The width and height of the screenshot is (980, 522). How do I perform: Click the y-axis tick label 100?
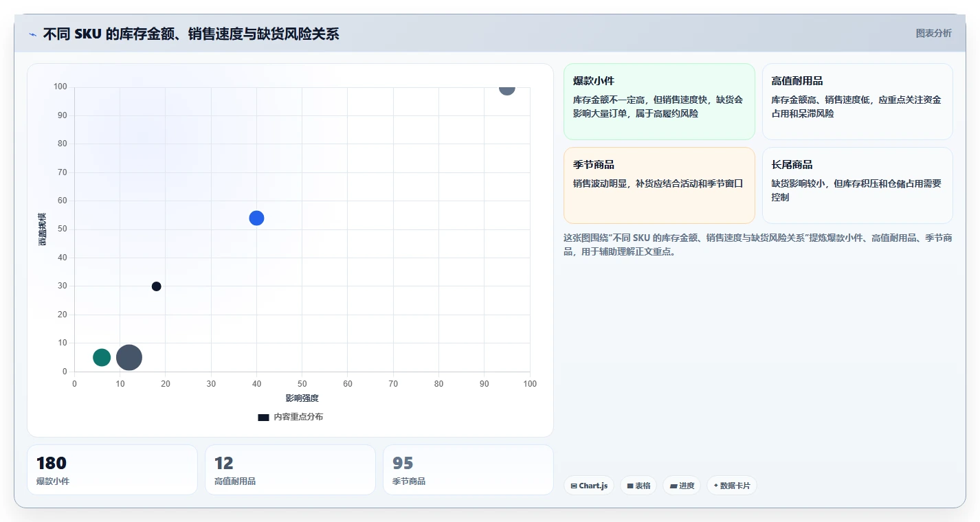(x=60, y=87)
